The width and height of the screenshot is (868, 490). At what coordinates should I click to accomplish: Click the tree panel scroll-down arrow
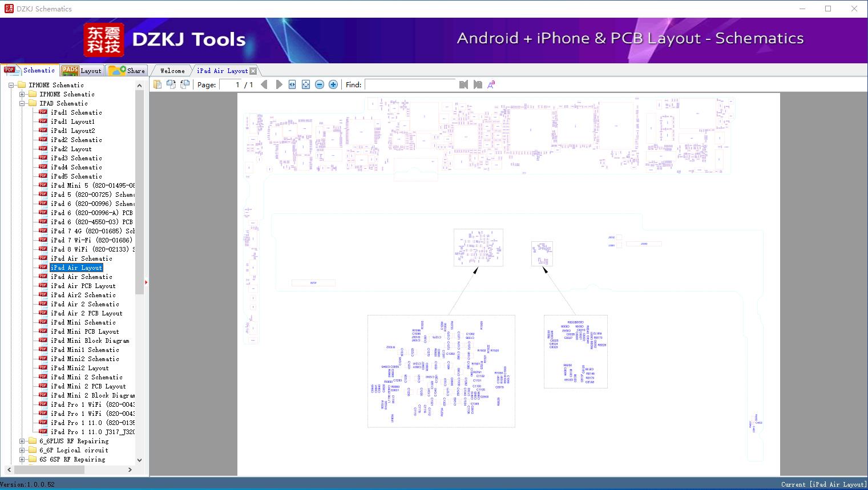(140, 460)
